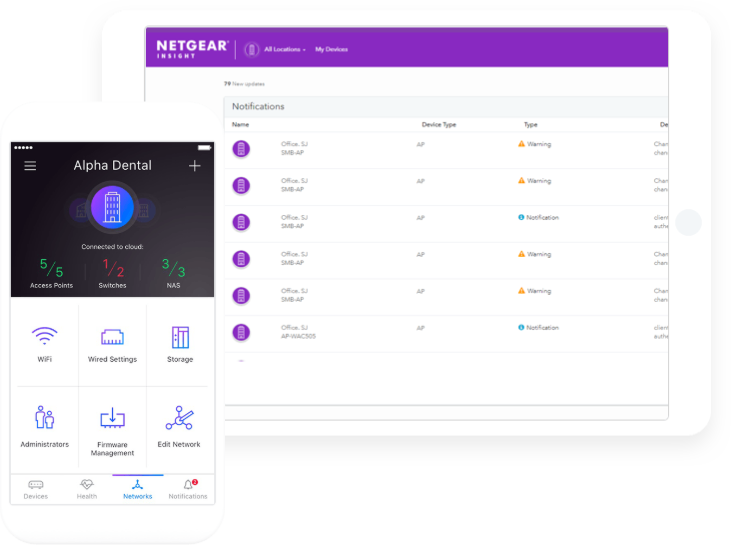Open the Notifications tab with bell badge
Viewport: 731px width, 545px height.
pos(188,490)
